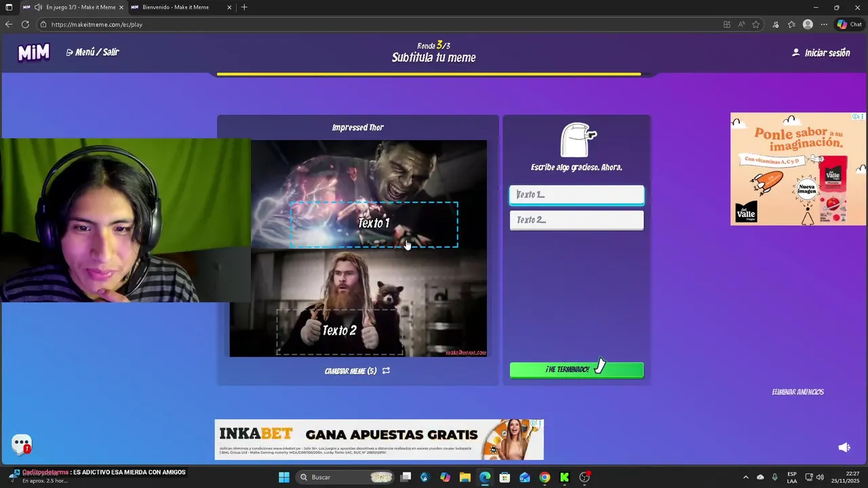This screenshot has height=488, width=868.
Task: Open the apps available grid icon
Action: (x=727, y=24)
